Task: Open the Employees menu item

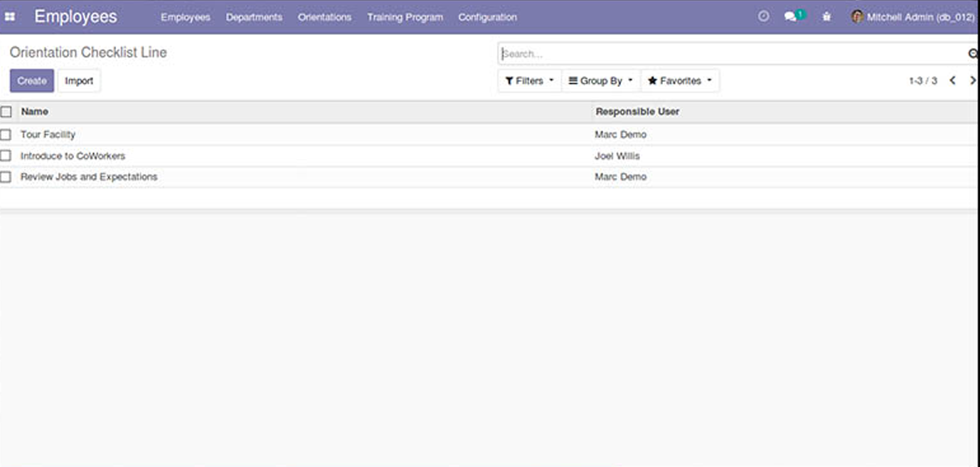Action: click(x=186, y=17)
